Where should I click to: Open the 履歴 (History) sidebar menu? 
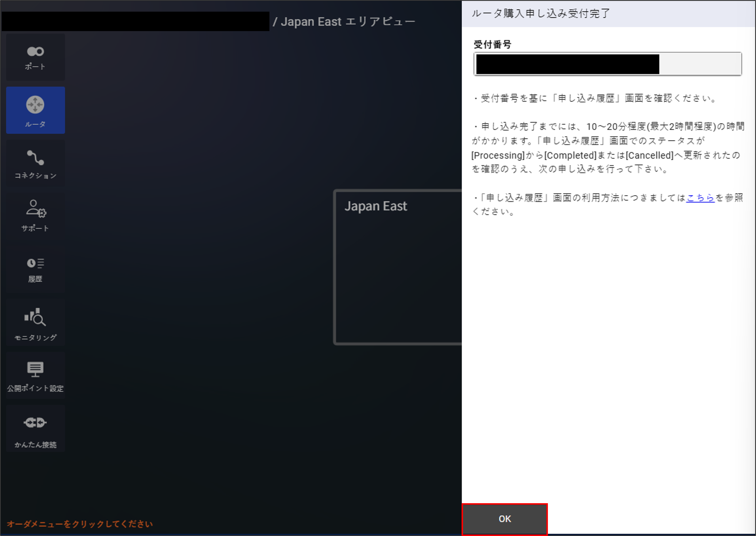[35, 269]
